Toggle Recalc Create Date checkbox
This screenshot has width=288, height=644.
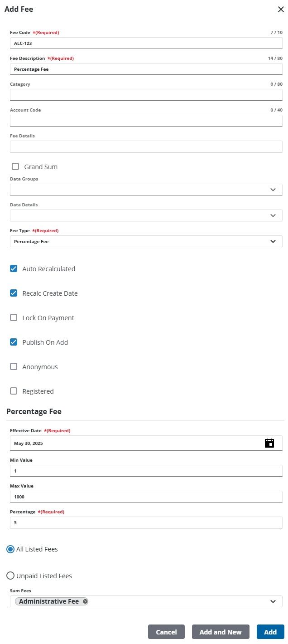pyautogui.click(x=14, y=293)
